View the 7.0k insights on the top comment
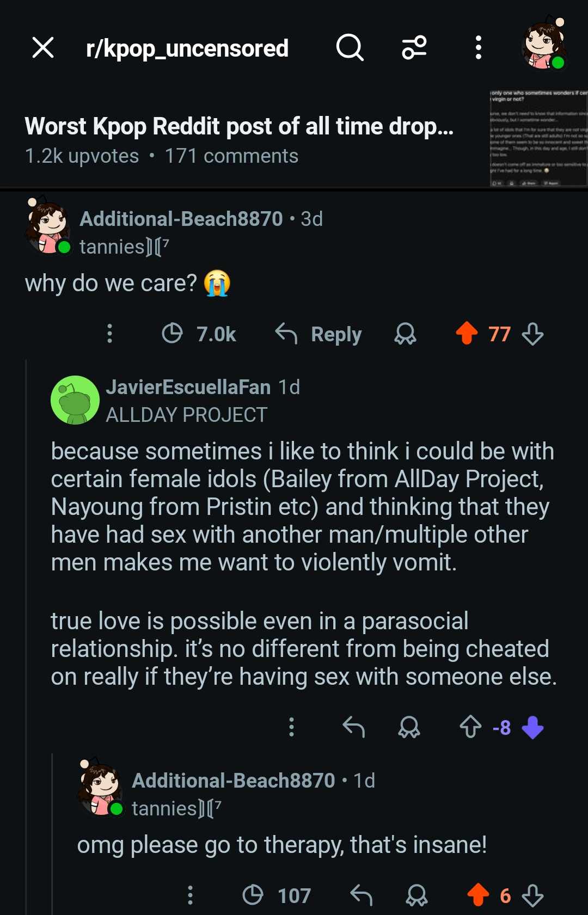This screenshot has width=588, height=915. [199, 334]
